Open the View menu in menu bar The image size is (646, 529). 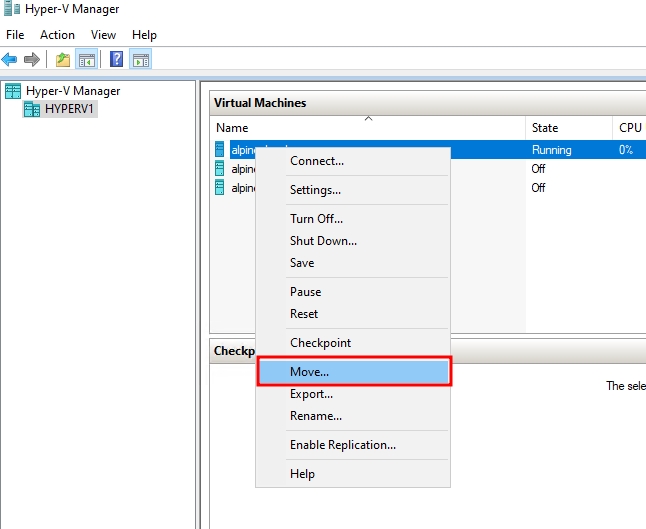tap(103, 35)
